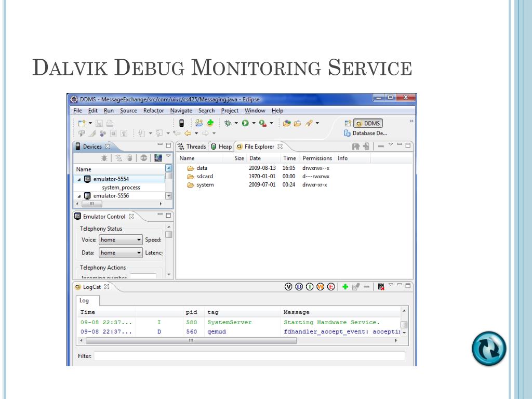Switch to the DDMS perspective button
This screenshot has height=399, width=532.
pos(368,123)
